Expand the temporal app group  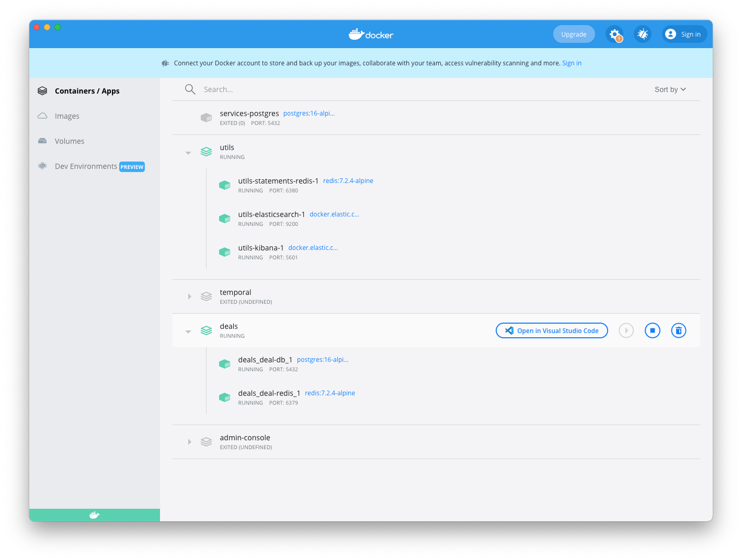pyautogui.click(x=189, y=296)
